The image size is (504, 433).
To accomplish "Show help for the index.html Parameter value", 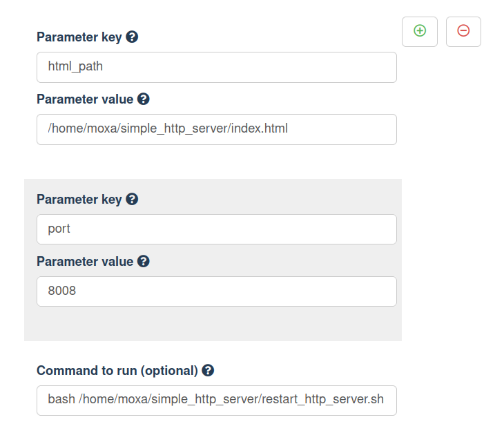I will 143,99.
